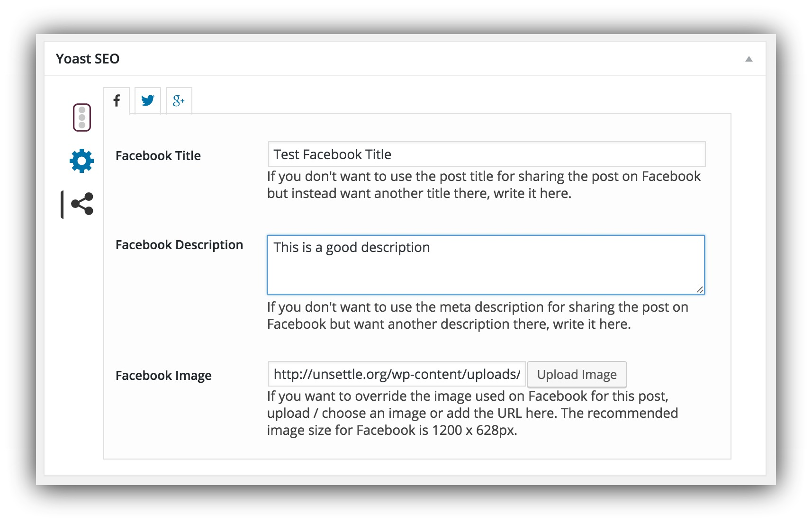Screen dimensions: 812x523
Task: Click help text about the meta description
Action: point(478,316)
